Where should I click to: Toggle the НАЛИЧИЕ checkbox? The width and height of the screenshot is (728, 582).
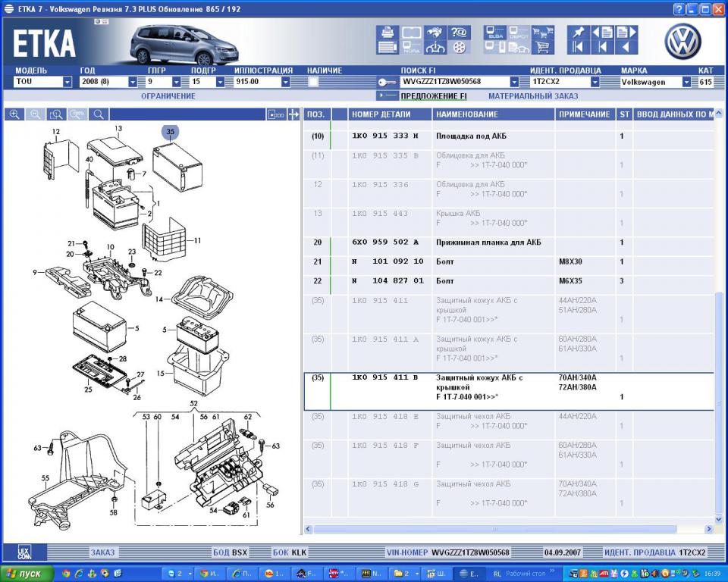(x=313, y=82)
